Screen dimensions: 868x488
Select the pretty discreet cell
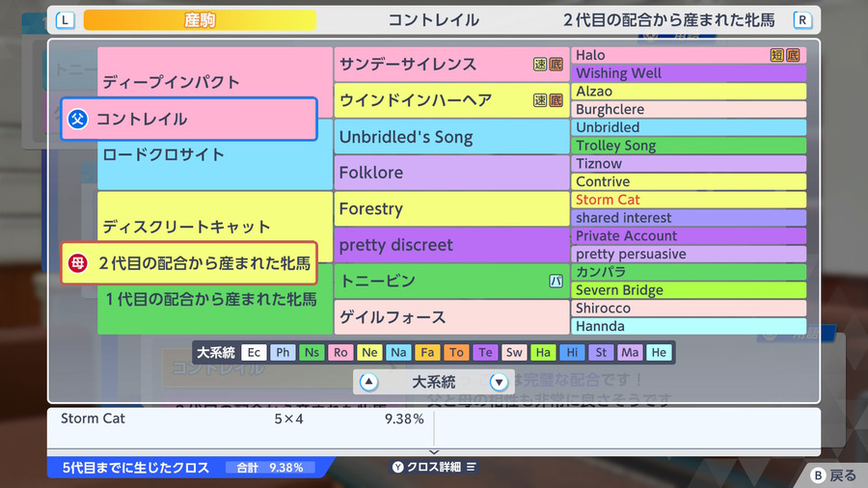click(451, 245)
